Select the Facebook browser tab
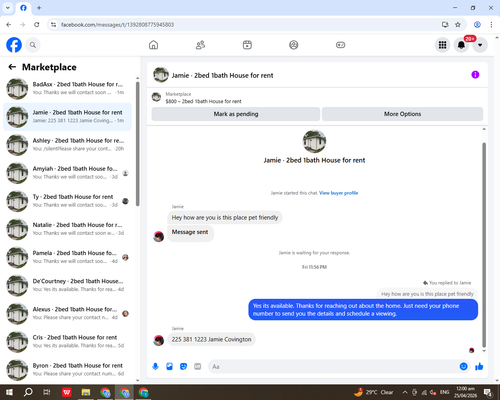Viewport: 500px width, 400px height. 23,8
